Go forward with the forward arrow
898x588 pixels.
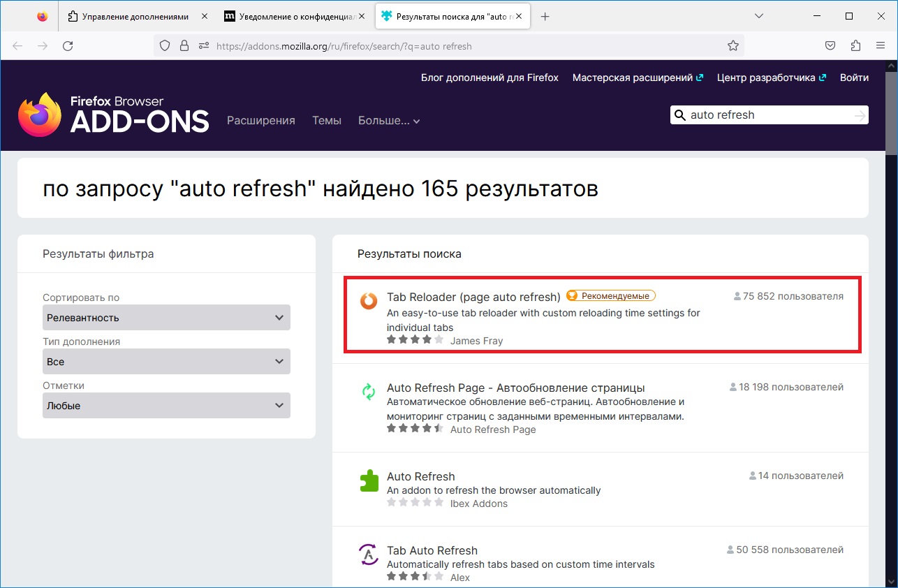(x=43, y=46)
